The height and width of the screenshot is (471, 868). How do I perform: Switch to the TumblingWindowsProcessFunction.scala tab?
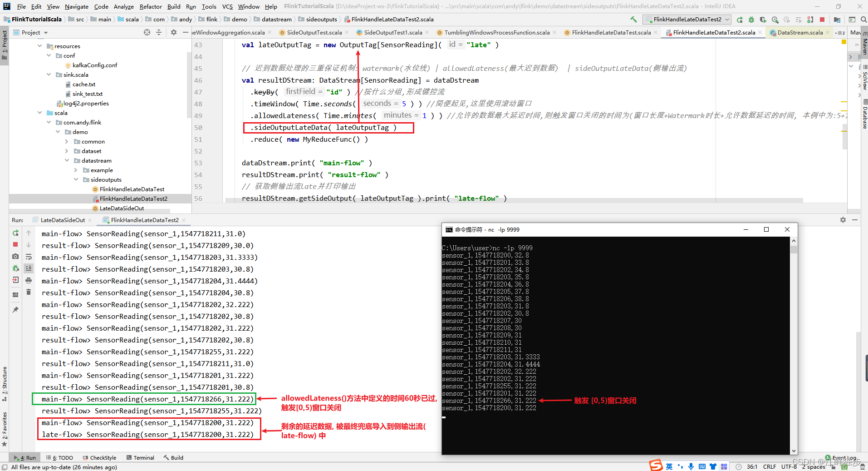tap(497, 33)
